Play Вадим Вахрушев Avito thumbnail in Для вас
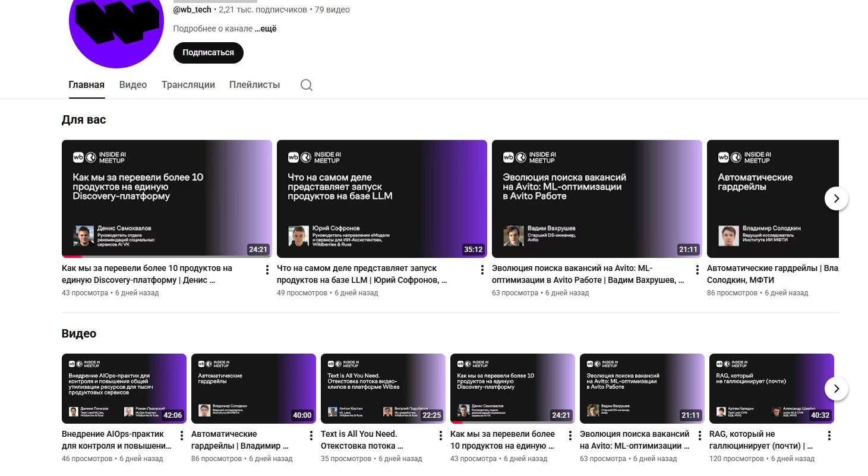 pyautogui.click(x=597, y=198)
